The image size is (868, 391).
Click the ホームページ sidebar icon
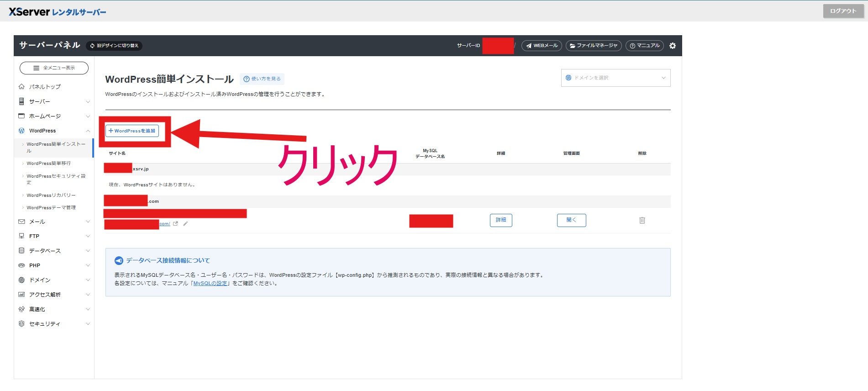(21, 116)
